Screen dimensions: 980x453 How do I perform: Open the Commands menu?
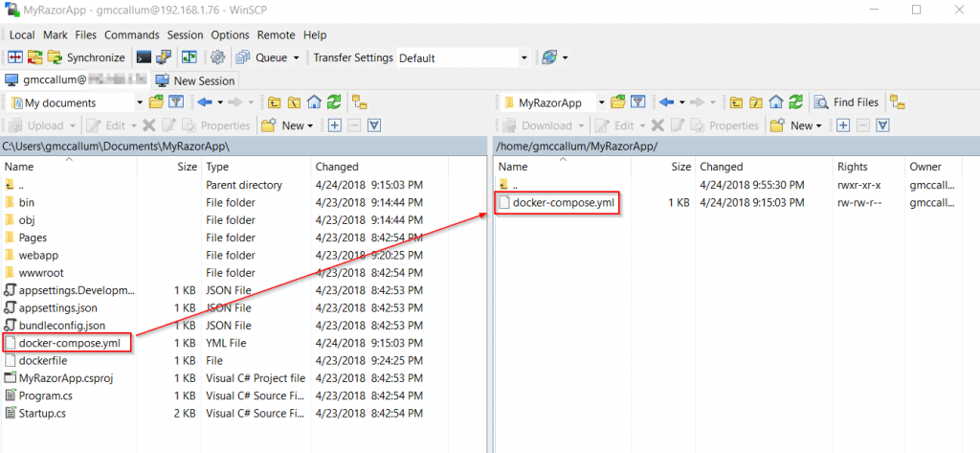click(x=132, y=35)
